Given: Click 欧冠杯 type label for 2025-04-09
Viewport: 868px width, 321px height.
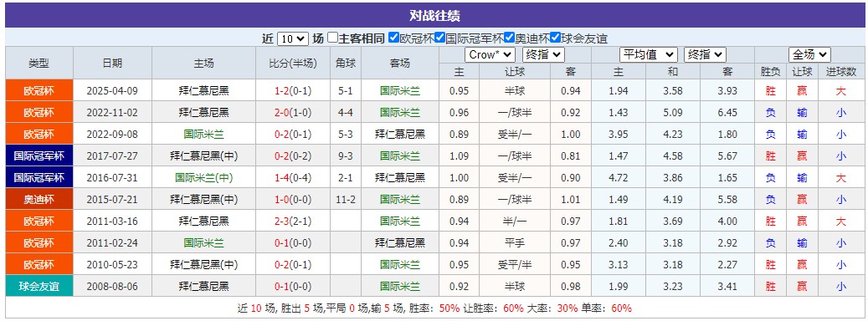Looking at the screenshot, I should pyautogui.click(x=39, y=90).
